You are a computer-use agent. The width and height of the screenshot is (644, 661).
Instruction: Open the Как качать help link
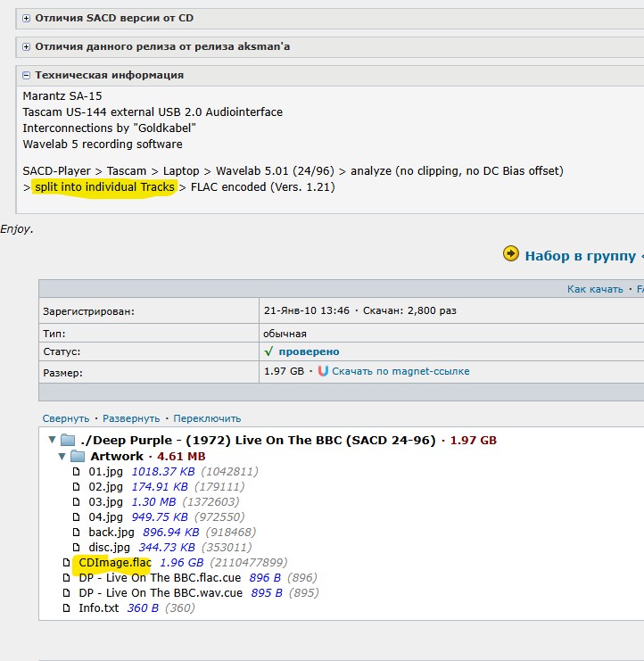[x=597, y=289]
